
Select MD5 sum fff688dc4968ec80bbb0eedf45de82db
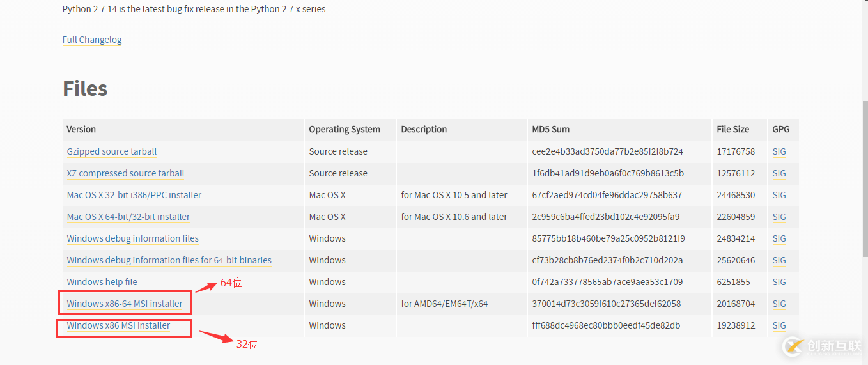606,325
